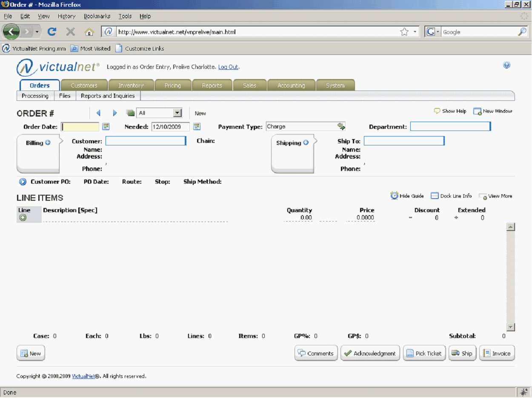The image size is (532, 398).
Task: Click the VictualNet logo
Action: pos(58,67)
